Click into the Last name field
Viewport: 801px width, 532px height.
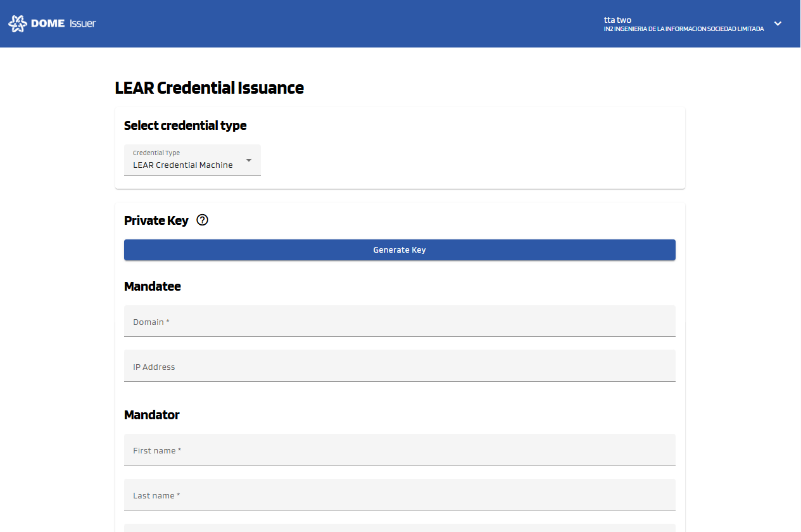[400, 495]
